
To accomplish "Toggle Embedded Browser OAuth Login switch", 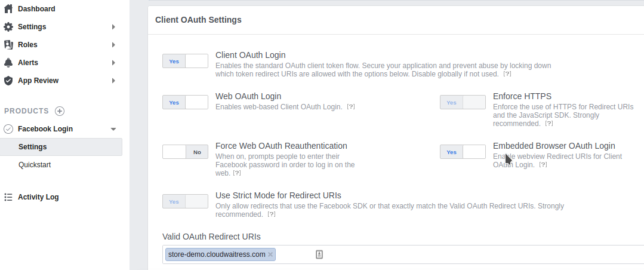I will point(463,152).
